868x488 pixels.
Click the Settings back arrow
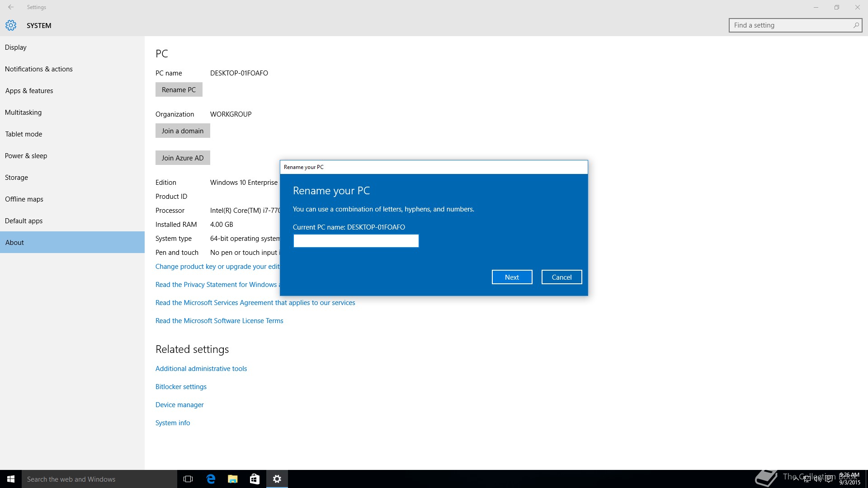[x=11, y=7]
